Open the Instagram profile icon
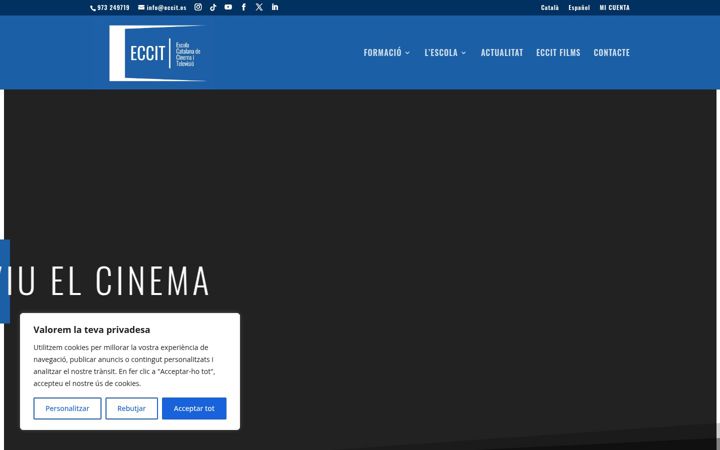 (198, 7)
